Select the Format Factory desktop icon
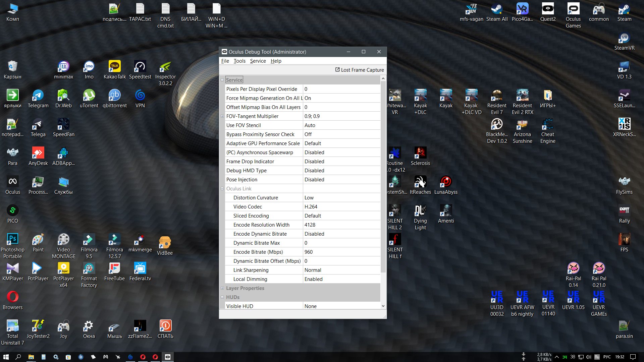 coord(89,275)
